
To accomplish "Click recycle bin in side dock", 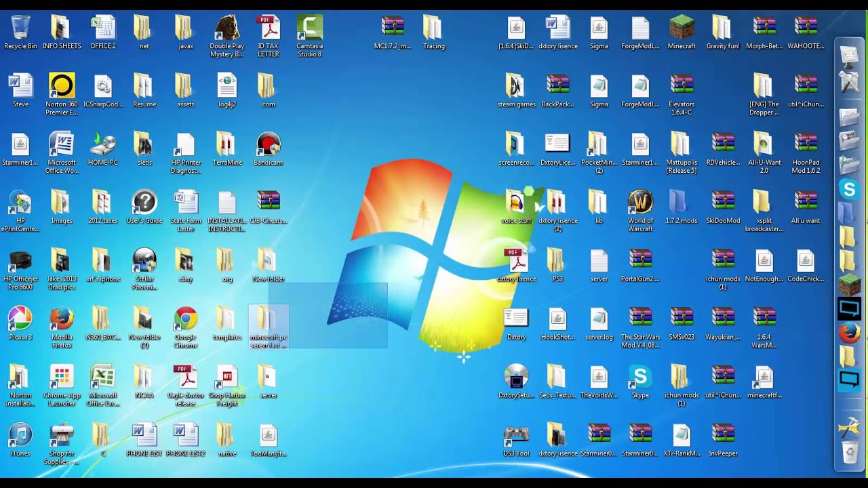I will (x=849, y=451).
